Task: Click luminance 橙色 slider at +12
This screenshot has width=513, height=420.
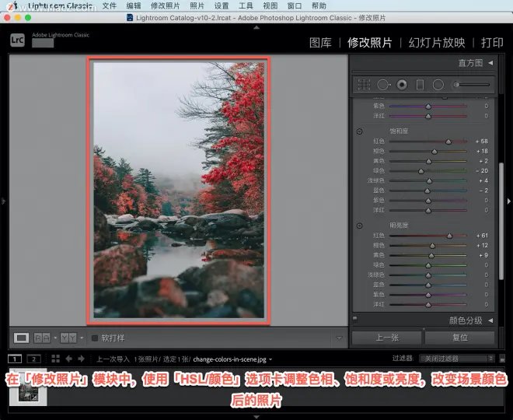Action: pos(432,246)
